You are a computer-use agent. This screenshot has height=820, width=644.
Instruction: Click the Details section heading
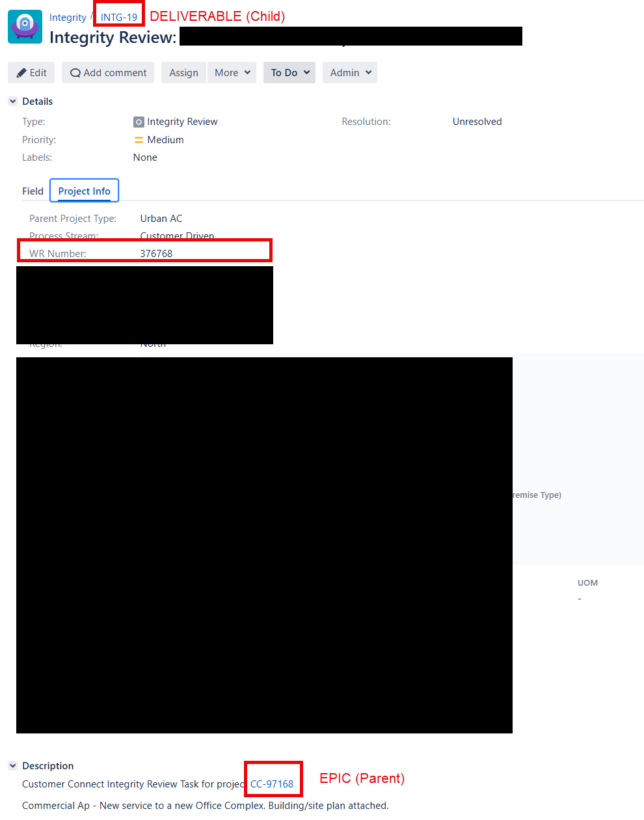[38, 102]
